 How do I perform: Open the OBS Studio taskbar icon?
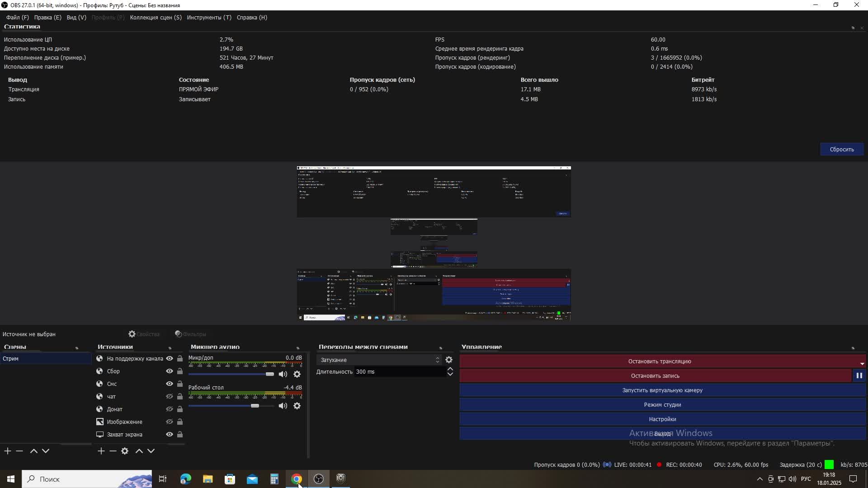319,479
